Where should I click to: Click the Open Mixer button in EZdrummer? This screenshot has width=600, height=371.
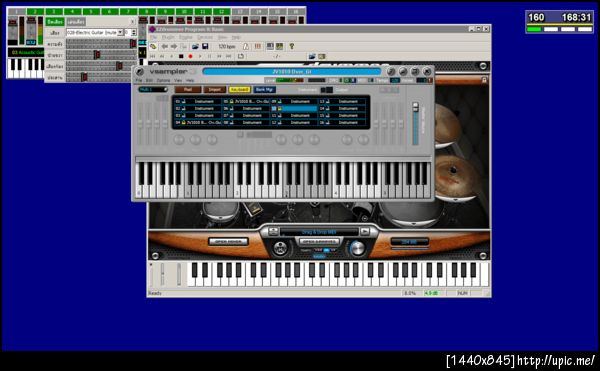pyautogui.click(x=228, y=242)
